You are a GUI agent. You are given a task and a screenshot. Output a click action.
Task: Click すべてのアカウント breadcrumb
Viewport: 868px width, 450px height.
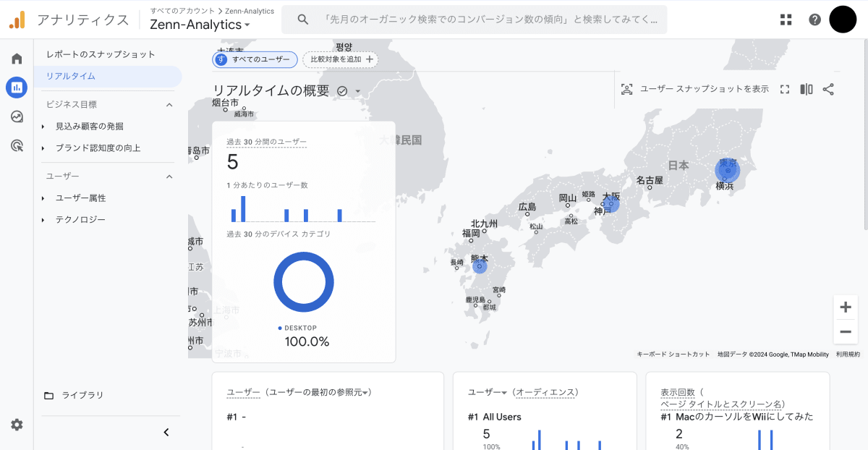click(x=182, y=11)
